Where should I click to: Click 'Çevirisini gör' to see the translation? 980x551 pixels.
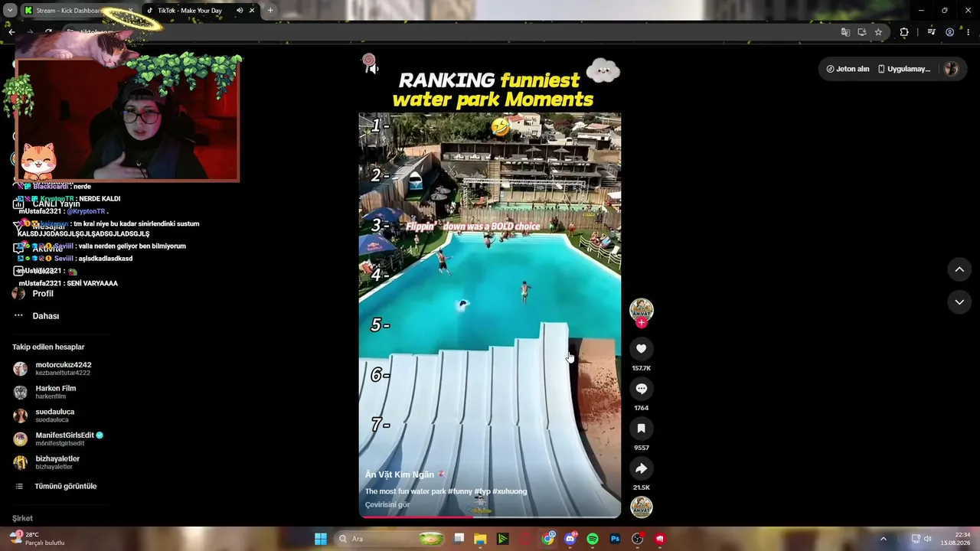click(387, 504)
